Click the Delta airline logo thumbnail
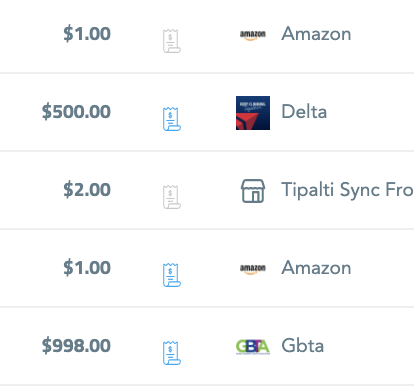 [253, 113]
